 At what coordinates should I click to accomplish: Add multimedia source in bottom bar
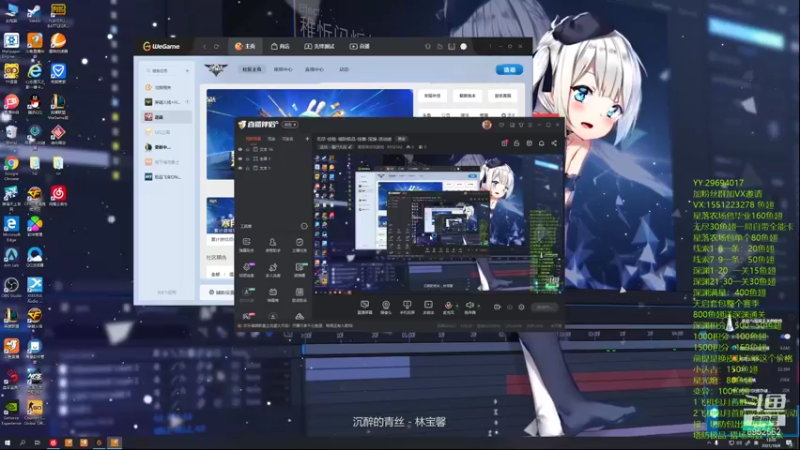tap(428, 307)
